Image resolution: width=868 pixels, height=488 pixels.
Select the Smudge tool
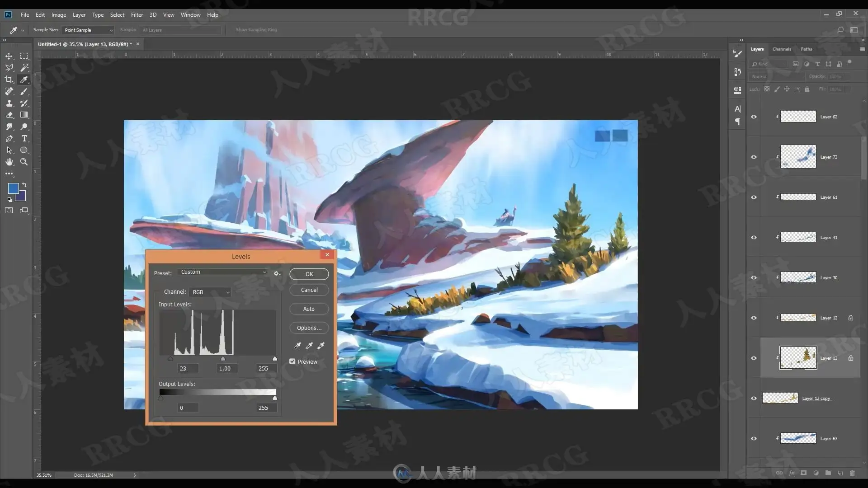[x=9, y=127]
